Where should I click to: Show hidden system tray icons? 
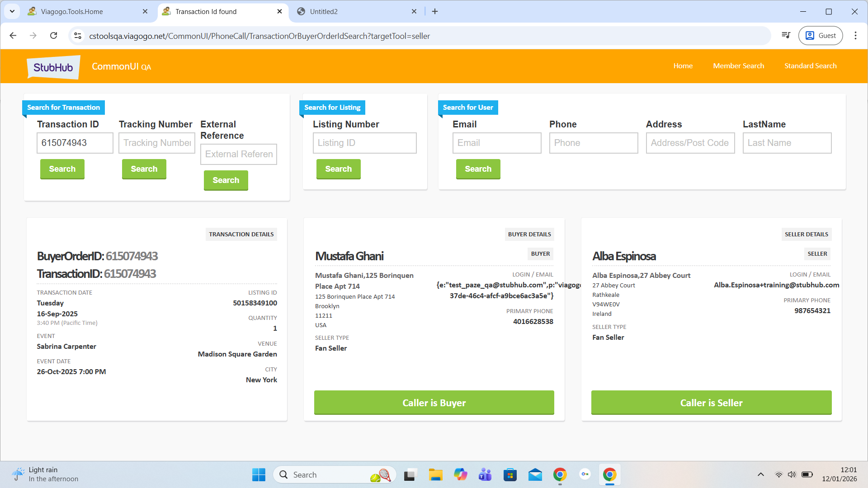click(x=761, y=474)
